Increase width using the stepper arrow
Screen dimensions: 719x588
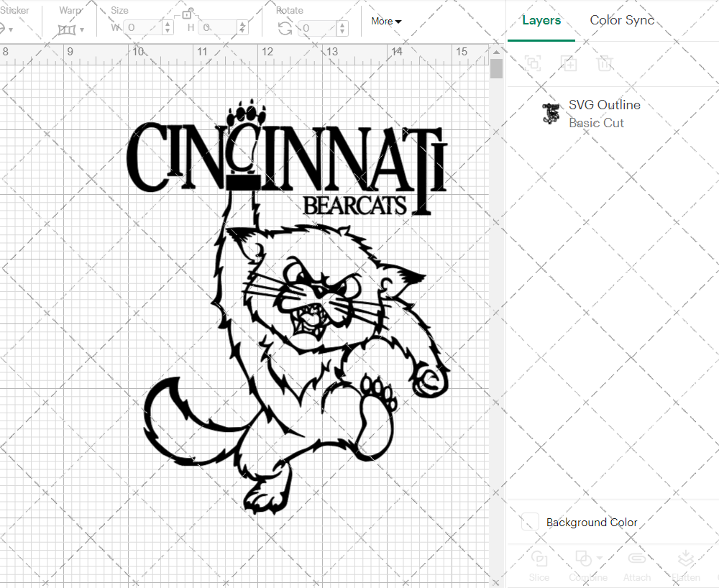pyautogui.click(x=168, y=24)
